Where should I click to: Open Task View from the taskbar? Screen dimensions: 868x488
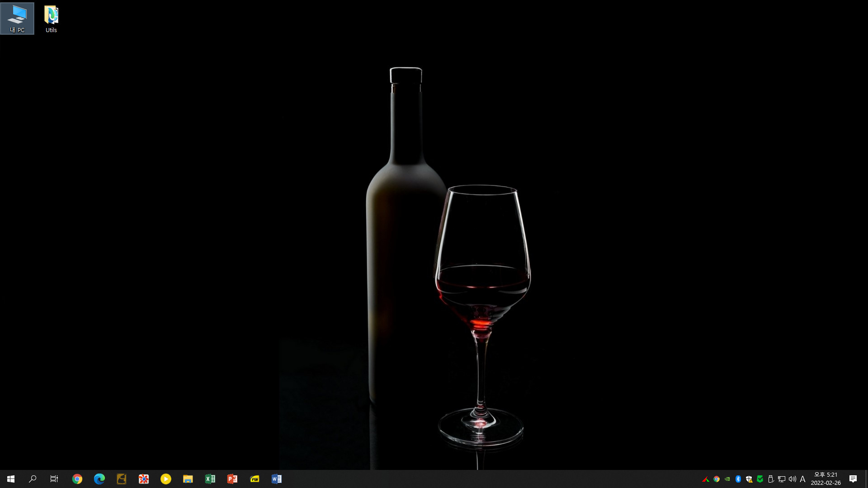pos(54,479)
